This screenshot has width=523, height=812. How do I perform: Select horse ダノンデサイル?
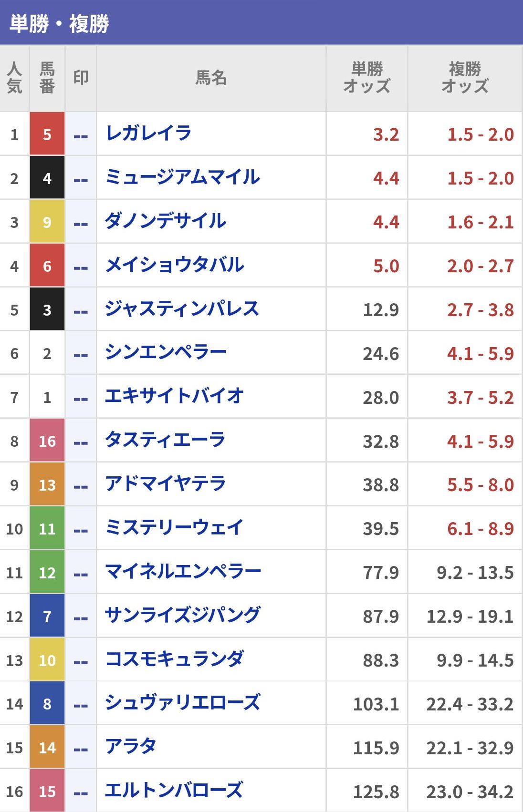165,221
